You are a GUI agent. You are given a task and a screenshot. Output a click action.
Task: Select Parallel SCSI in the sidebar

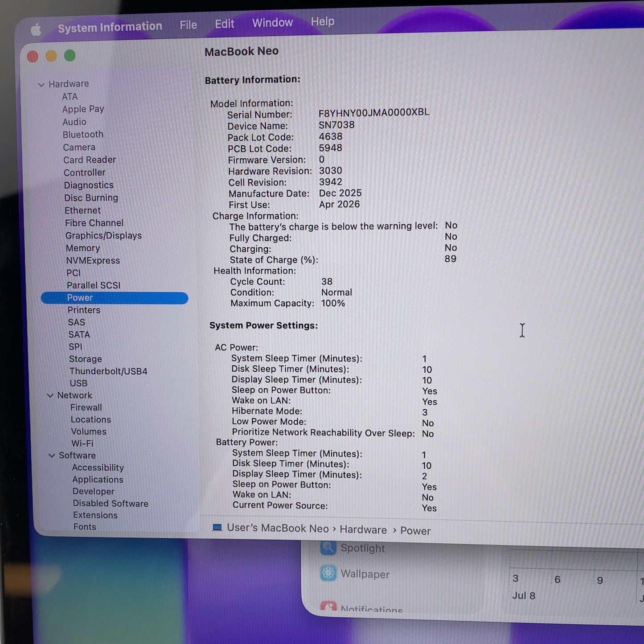[x=94, y=285]
